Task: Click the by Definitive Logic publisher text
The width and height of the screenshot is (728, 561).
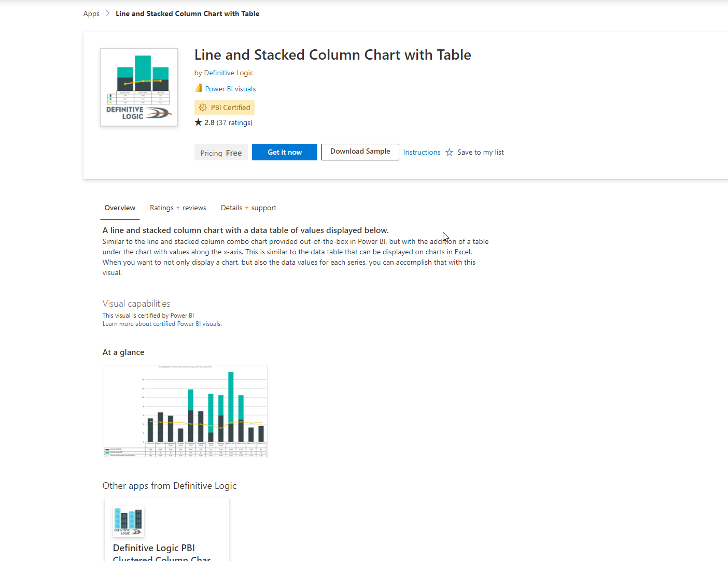Action: (224, 73)
